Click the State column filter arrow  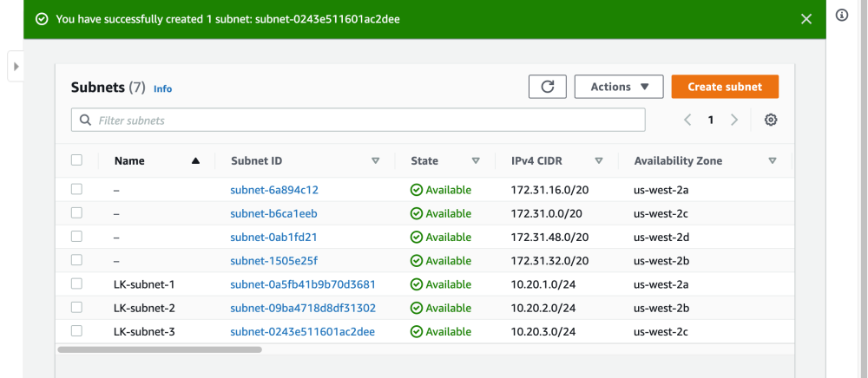pyautogui.click(x=476, y=160)
